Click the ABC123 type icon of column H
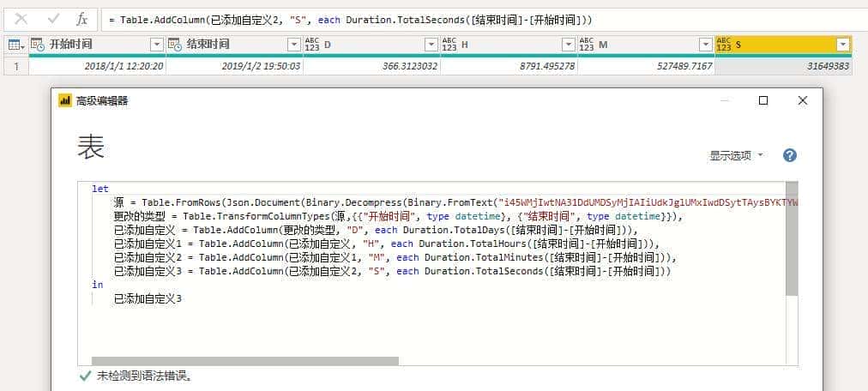The width and height of the screenshot is (868, 391). (449, 45)
